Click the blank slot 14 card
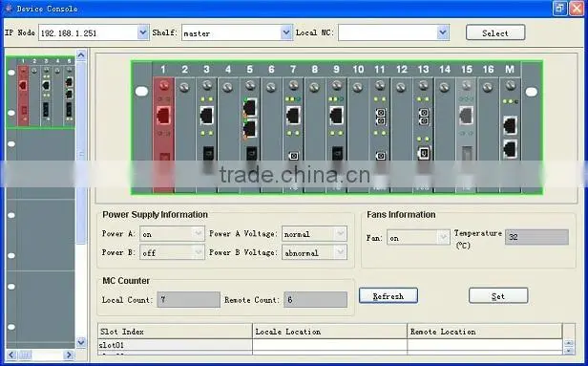588x366 pixels. coord(445,135)
